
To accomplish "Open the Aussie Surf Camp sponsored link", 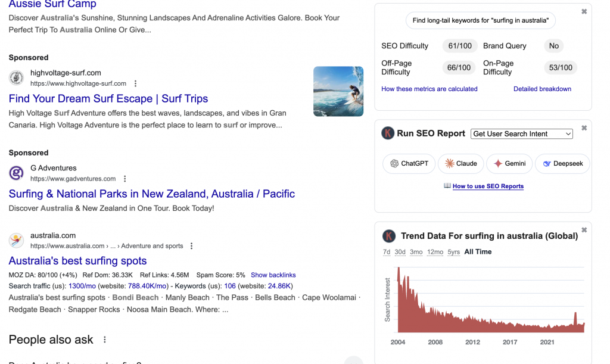I will coord(52,4).
